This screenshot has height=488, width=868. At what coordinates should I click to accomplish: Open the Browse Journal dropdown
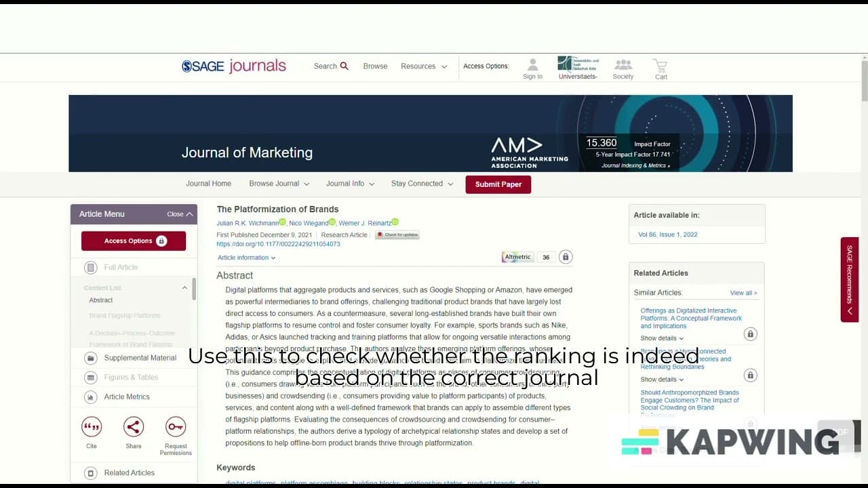click(279, 184)
